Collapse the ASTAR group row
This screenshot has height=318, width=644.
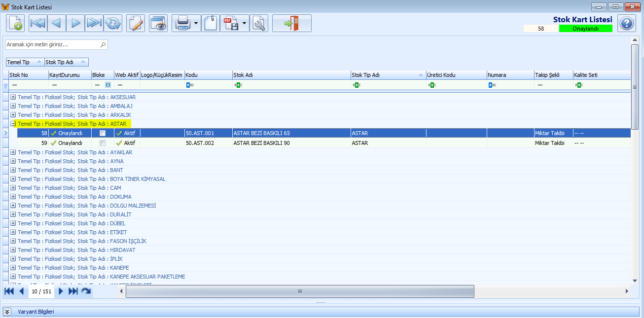coord(13,124)
